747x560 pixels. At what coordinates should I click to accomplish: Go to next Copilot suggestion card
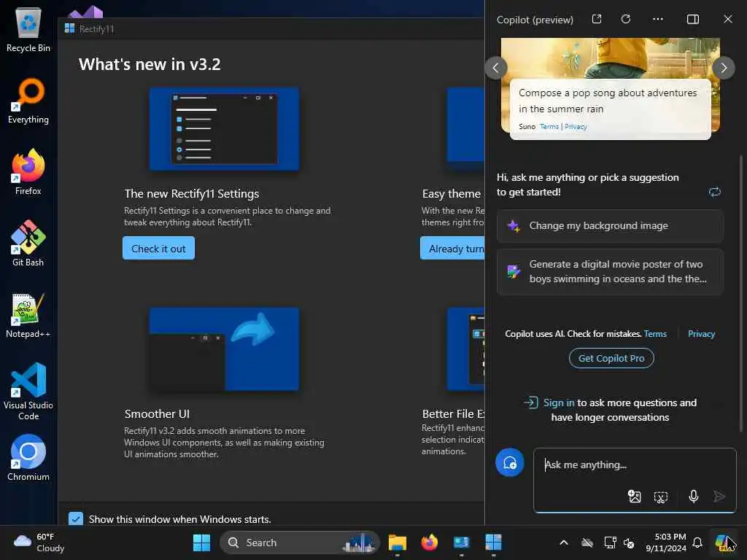724,68
